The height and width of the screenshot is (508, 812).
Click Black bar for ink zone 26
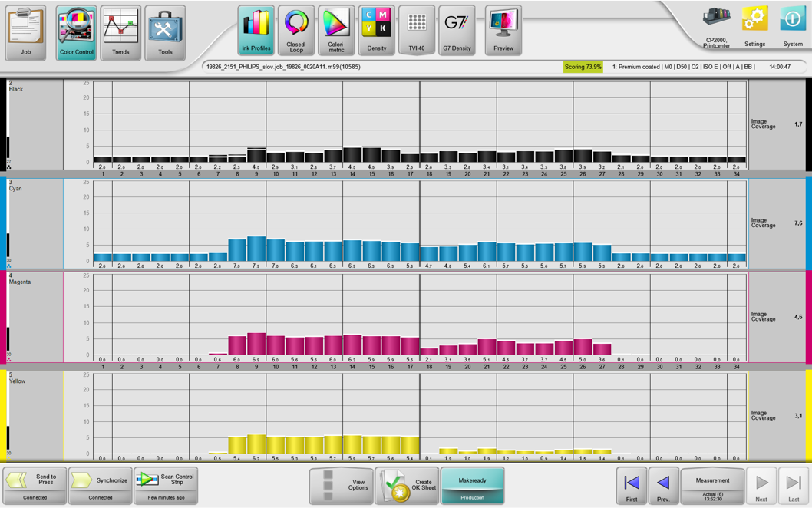click(x=583, y=156)
